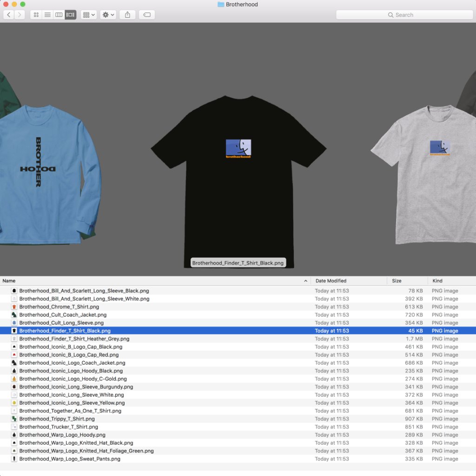Click icon of Iconic_B_Logo_Cap_Red.png
476x476 pixels.
[14, 355]
